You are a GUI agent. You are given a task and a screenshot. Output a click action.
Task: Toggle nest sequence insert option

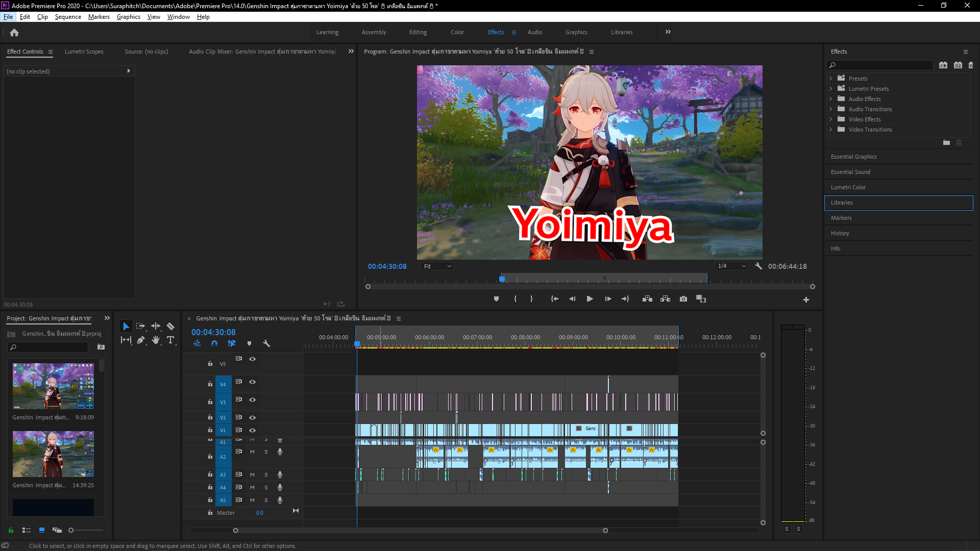197,344
